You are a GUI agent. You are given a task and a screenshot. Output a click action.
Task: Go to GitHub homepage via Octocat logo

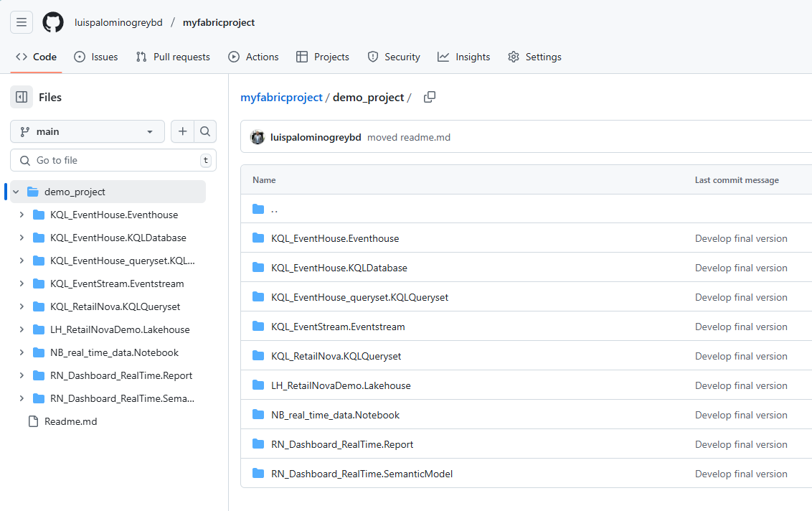[53, 22]
